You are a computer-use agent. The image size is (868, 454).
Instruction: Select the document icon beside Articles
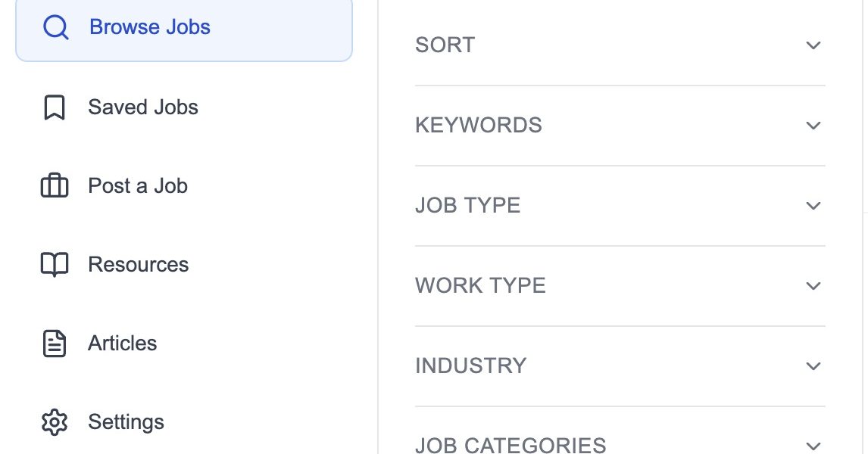[x=54, y=343]
